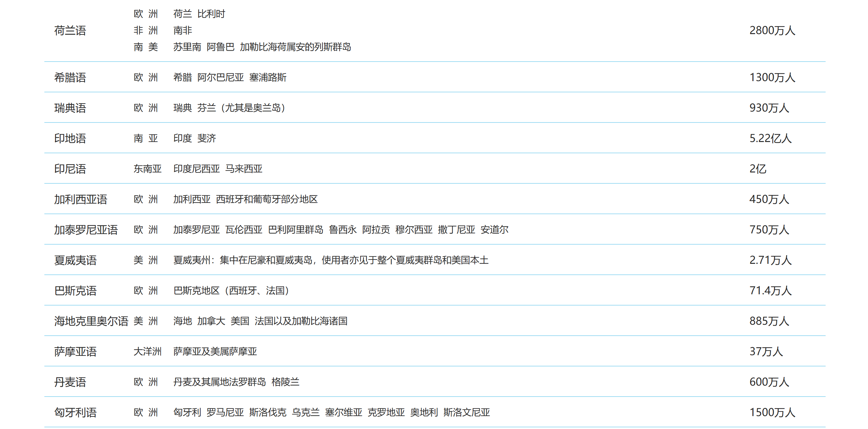Select the 夏威夷语 entry
The image size is (868, 429).
(x=75, y=260)
